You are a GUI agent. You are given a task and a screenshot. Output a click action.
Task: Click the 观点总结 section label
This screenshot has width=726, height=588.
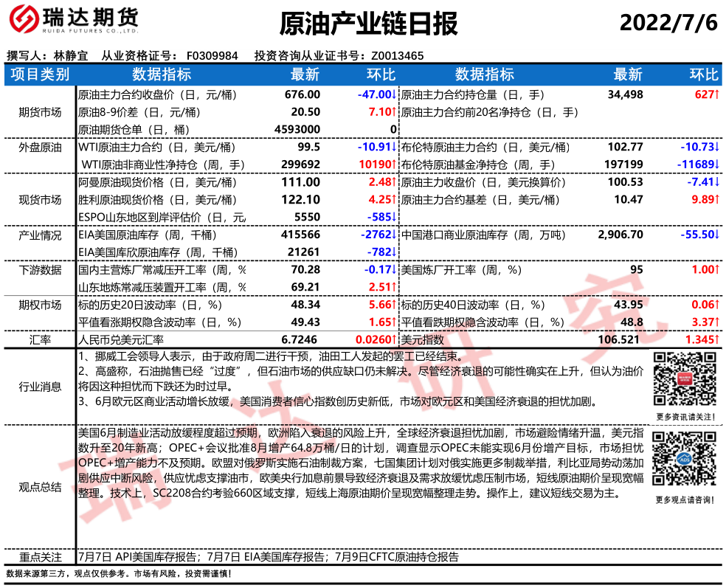(40, 487)
